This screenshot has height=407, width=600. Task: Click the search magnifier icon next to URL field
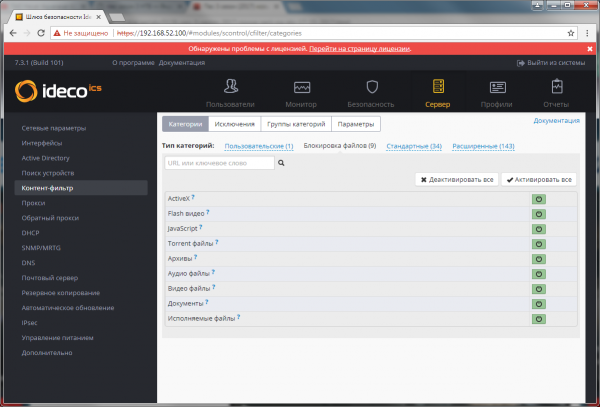point(282,162)
